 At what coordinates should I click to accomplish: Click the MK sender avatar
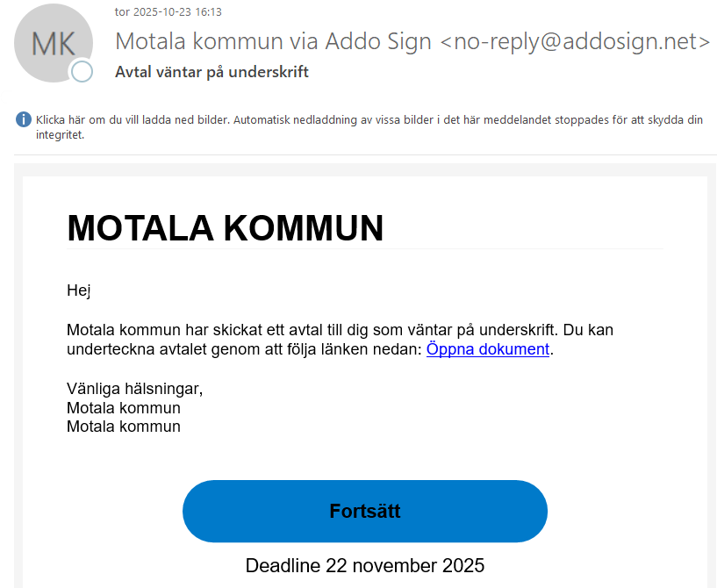(53, 44)
